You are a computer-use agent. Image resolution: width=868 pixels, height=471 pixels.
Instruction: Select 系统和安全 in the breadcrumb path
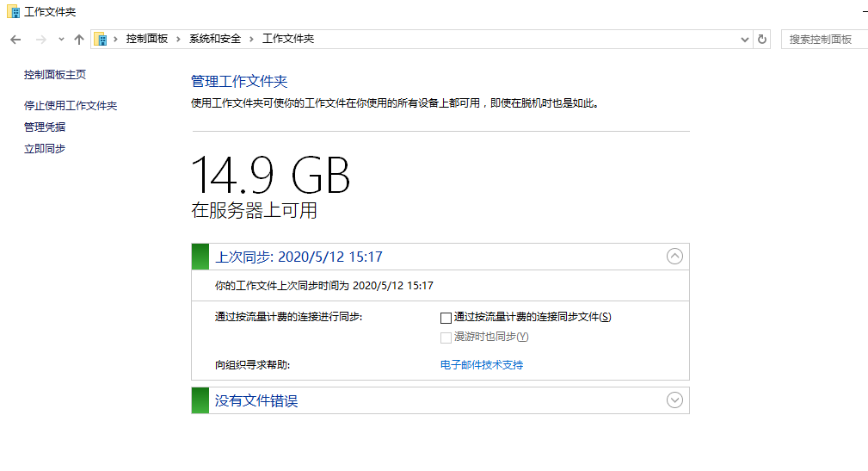click(x=215, y=40)
